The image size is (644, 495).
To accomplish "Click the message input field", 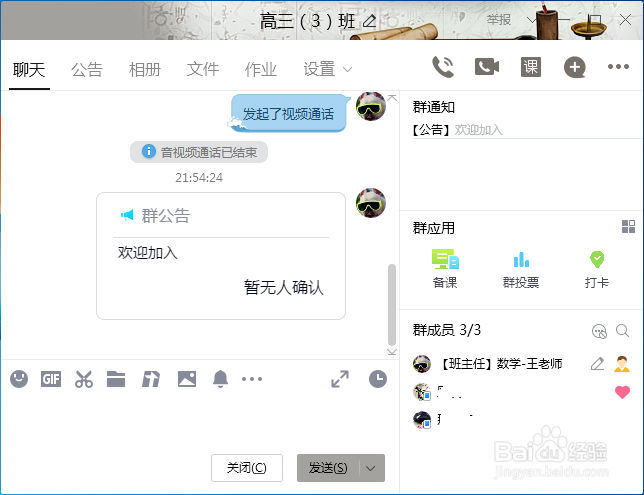I will pos(199,419).
